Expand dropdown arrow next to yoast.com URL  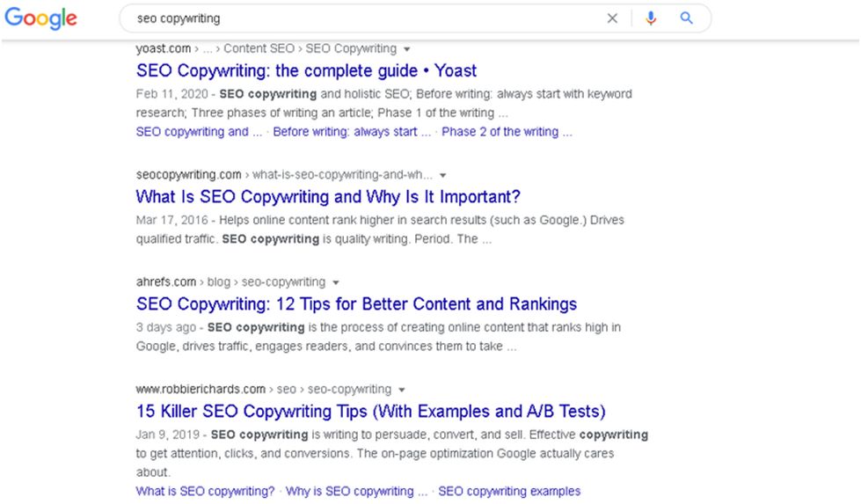coord(406,49)
